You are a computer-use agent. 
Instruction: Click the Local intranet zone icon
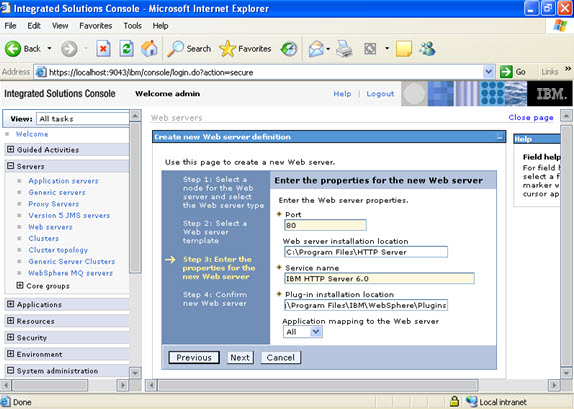coord(472,401)
